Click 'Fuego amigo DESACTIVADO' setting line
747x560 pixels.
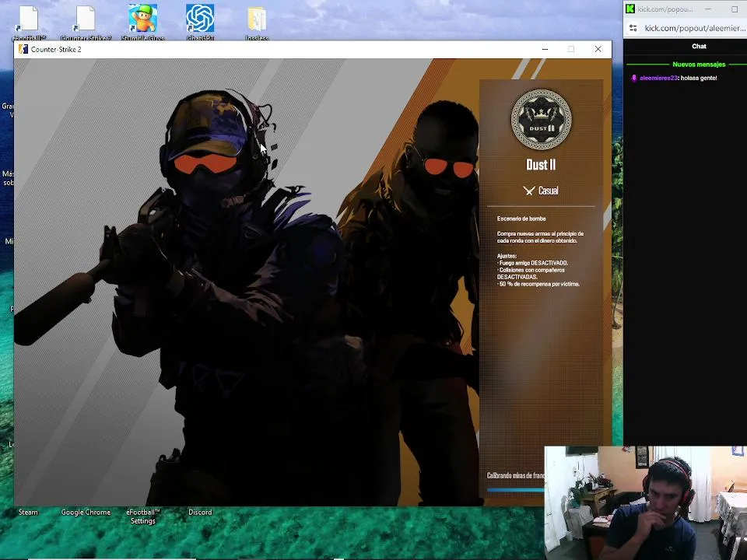532,263
